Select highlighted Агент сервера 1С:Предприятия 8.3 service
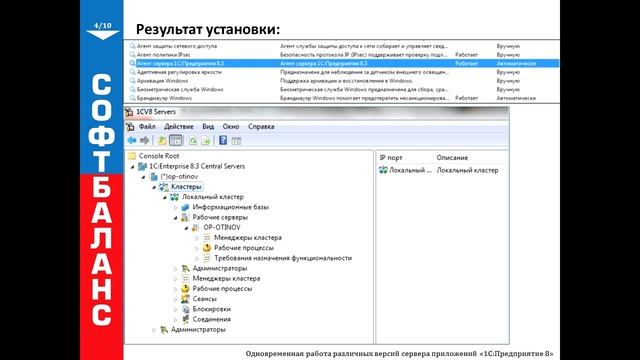The width and height of the screenshot is (640, 360). pos(180,63)
